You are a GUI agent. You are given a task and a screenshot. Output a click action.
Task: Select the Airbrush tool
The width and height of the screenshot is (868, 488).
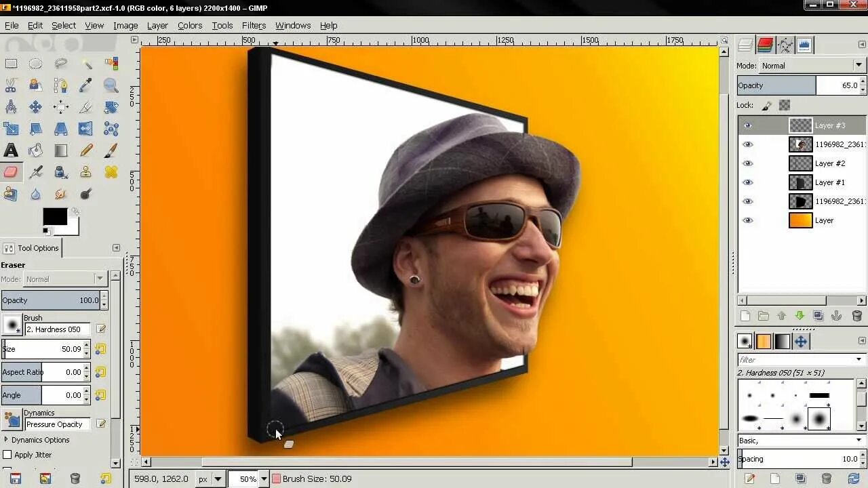35,172
